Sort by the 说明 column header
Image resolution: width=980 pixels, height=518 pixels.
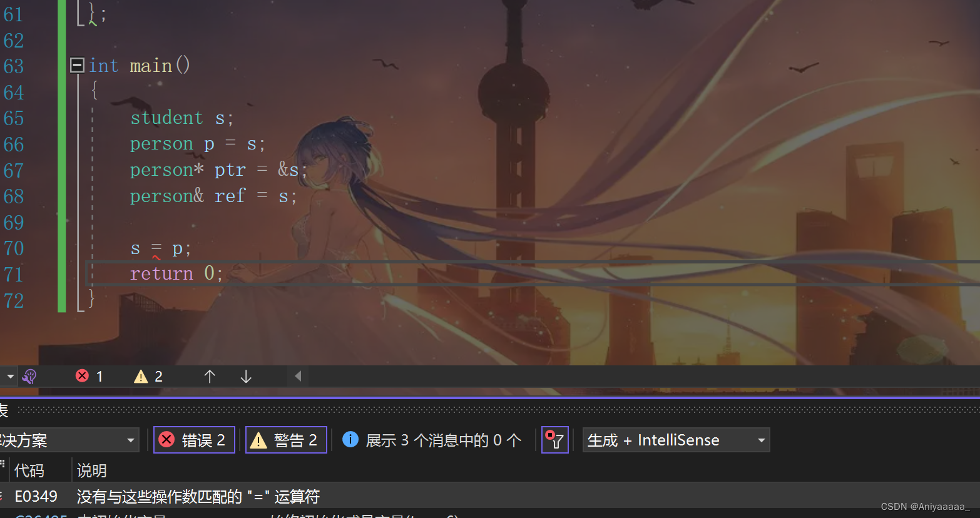click(x=92, y=470)
